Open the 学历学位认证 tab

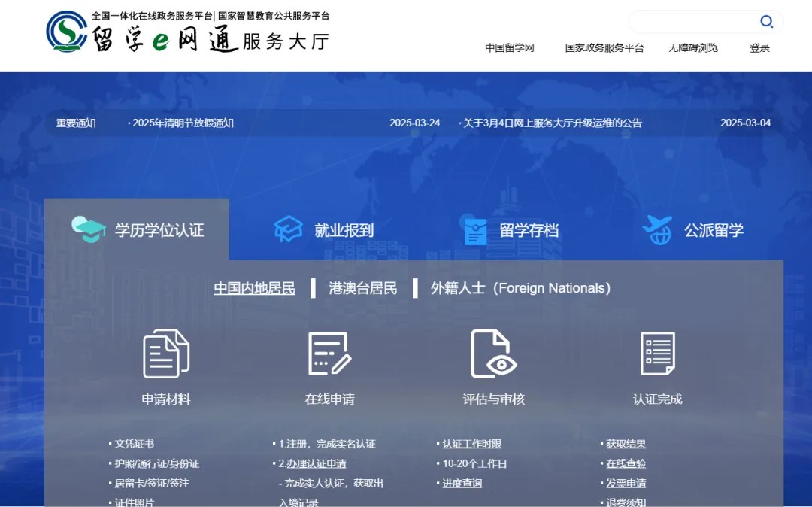tap(137, 230)
